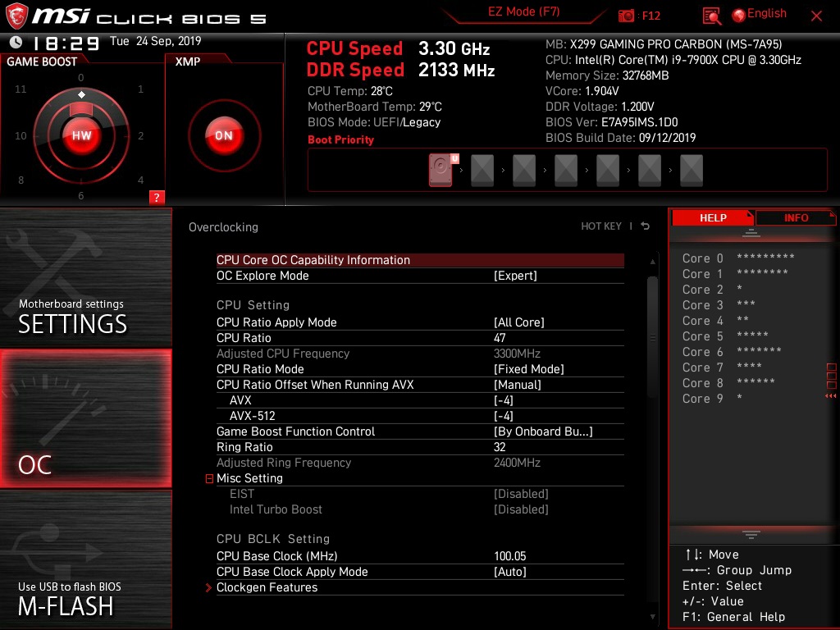Click the bottom handle of the help panel
840x630 pixels.
(751, 534)
